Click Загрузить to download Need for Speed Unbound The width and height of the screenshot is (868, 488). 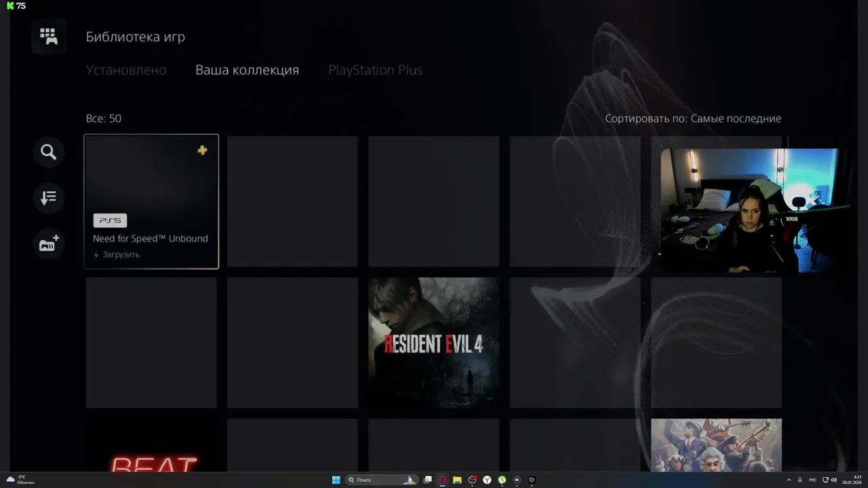(121, 255)
